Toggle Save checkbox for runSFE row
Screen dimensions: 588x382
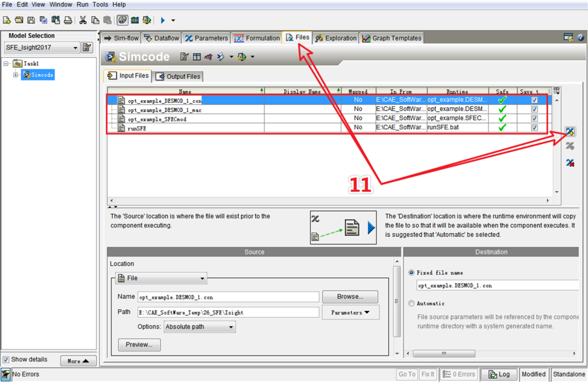point(535,127)
